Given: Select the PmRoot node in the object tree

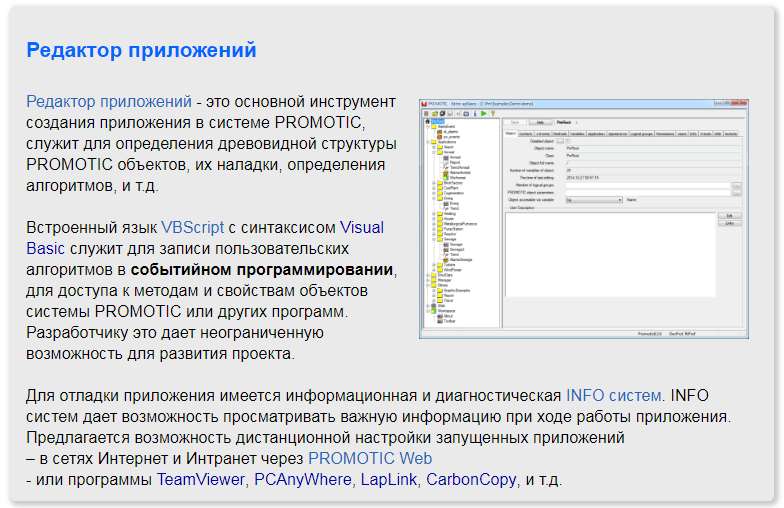Looking at the screenshot, I should pos(437,123).
